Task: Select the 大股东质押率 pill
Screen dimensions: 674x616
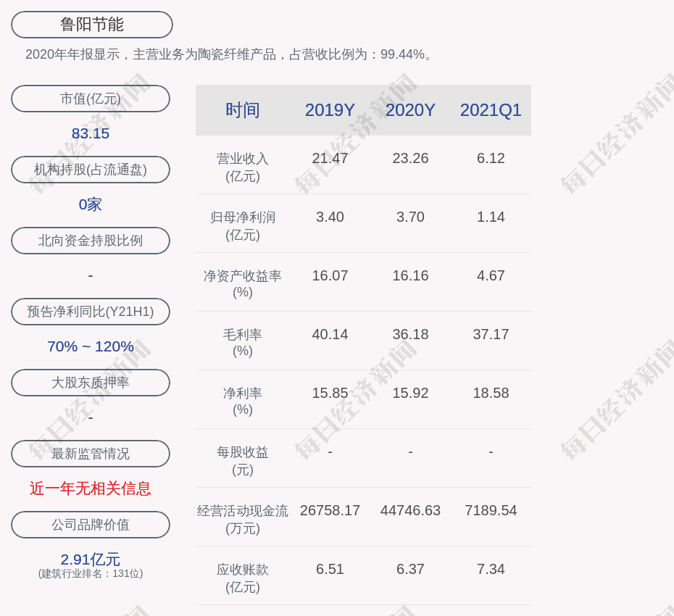Action: (91, 383)
